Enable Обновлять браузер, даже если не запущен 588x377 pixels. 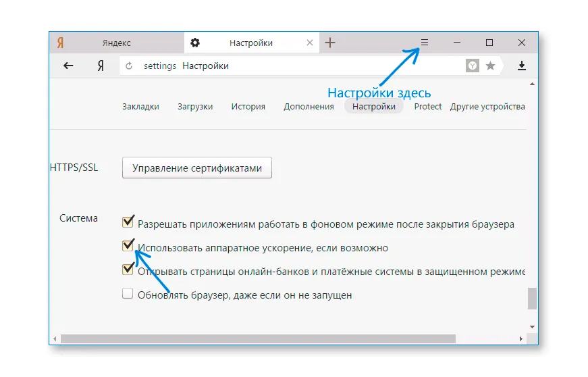[128, 293]
